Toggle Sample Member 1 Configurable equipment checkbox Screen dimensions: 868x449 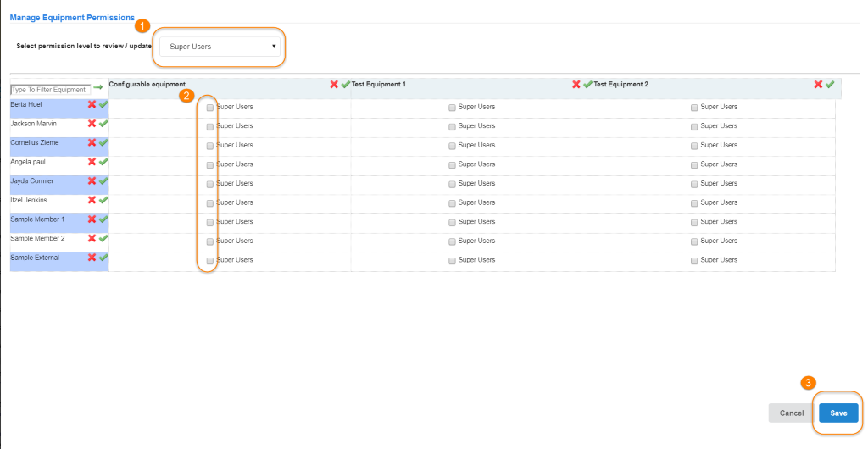(x=210, y=222)
